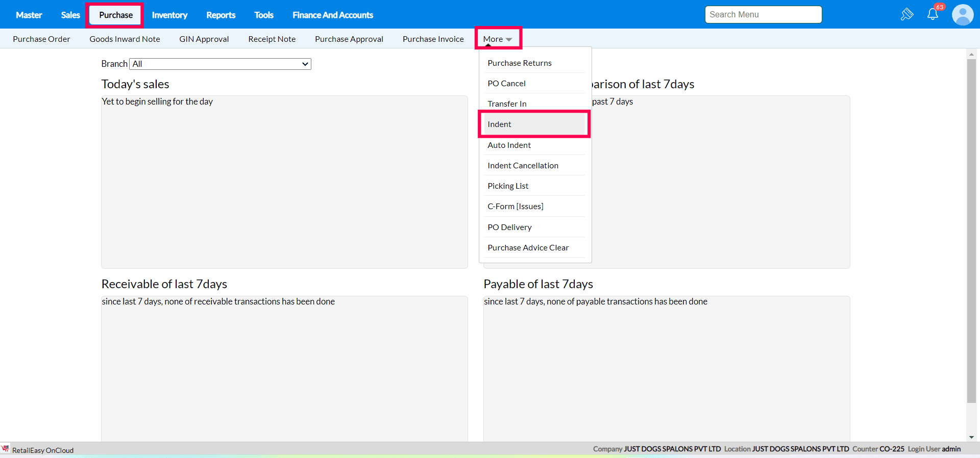
Task: Focus the Search Menu input field
Action: click(x=763, y=15)
